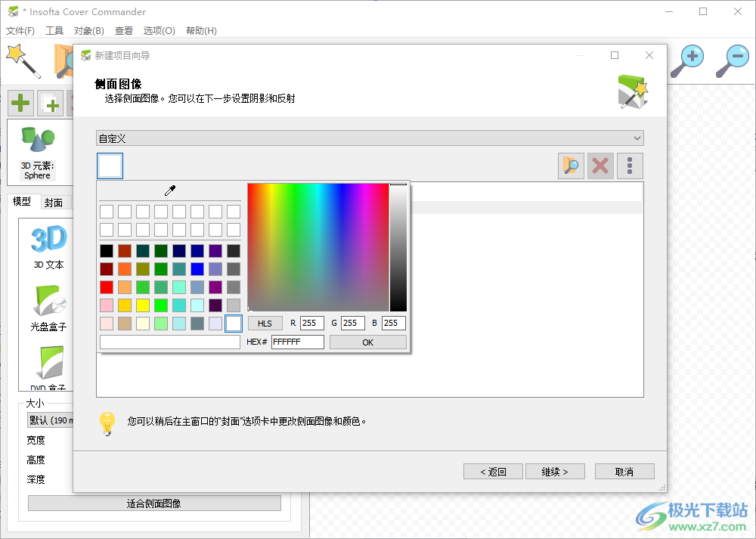
Task: Select the bright yellow color swatch
Action: pyautogui.click(x=143, y=305)
